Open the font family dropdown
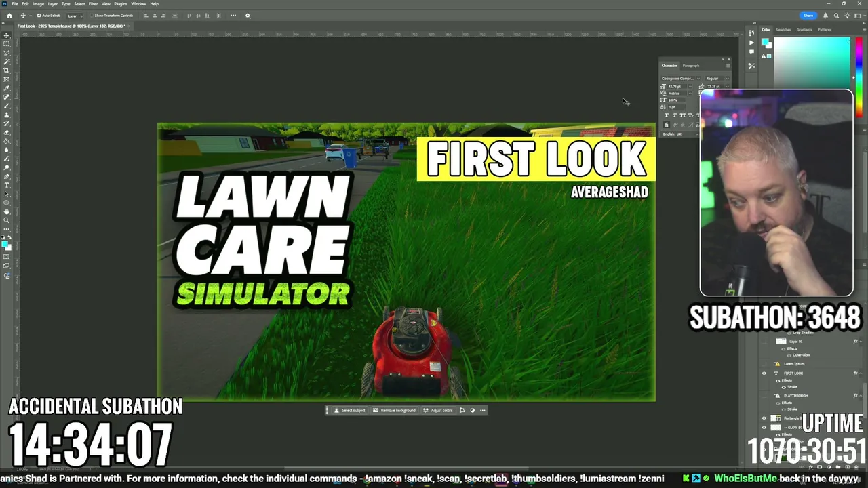 (x=681, y=79)
